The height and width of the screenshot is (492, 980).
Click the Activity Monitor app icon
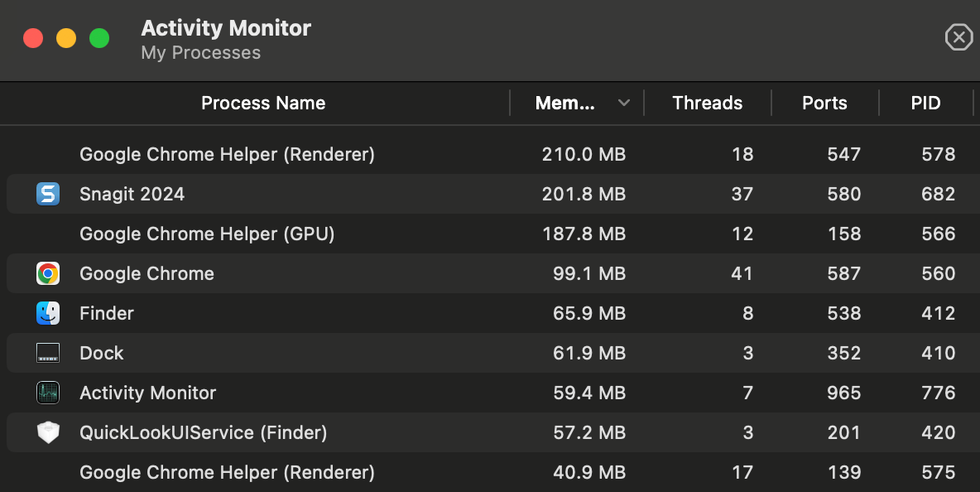pos(48,393)
